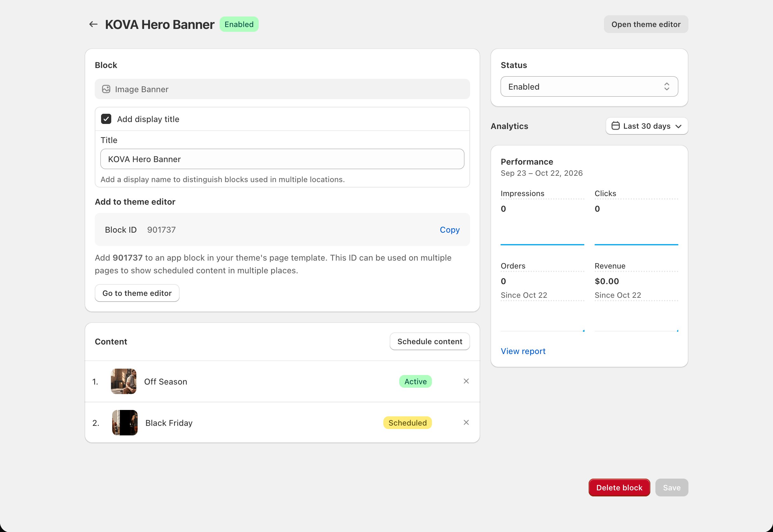Open the Off Season thumbnail image

(124, 381)
